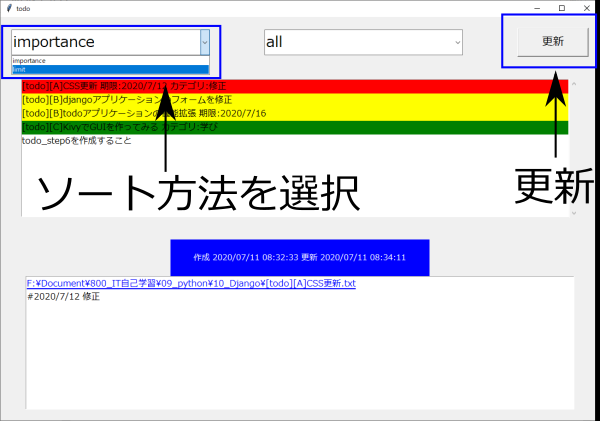Expand the 'all' category filter combobox

point(457,42)
